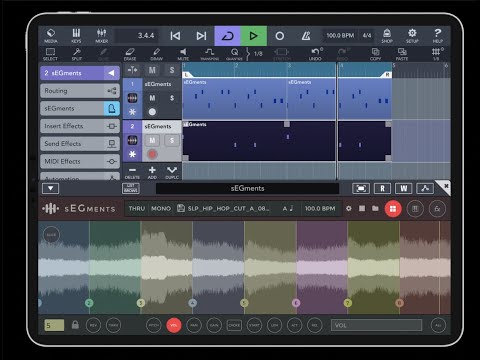Toggle global mute M above track list
The height and width of the screenshot is (360, 480).
click(152, 70)
